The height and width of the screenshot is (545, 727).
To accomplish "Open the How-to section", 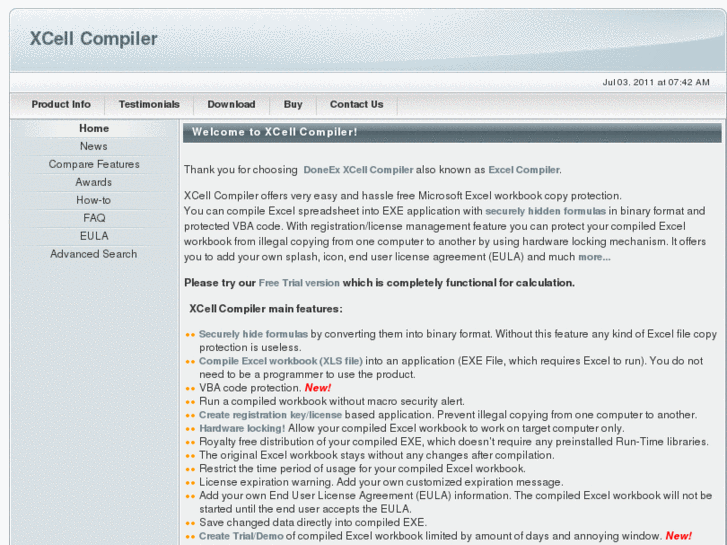I will click(x=94, y=200).
